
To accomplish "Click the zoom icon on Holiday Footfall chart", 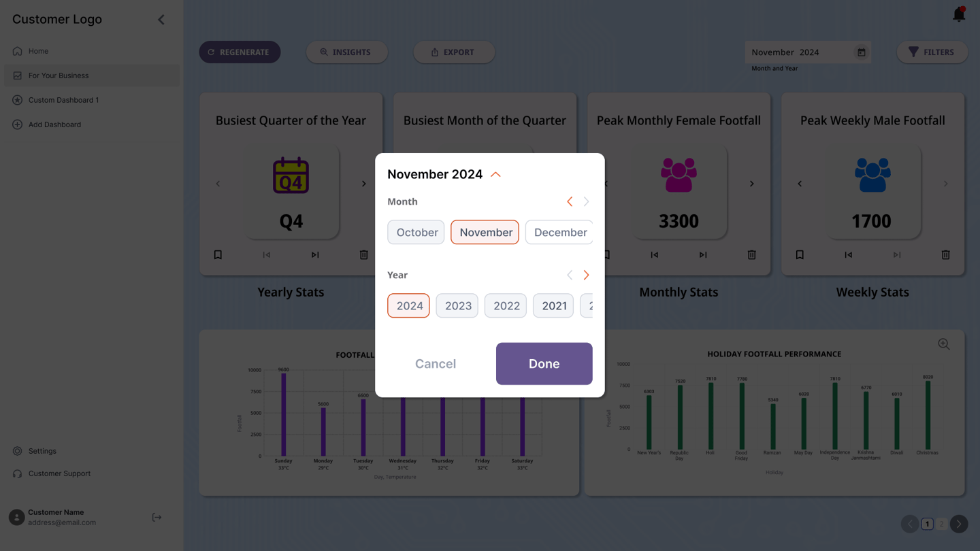I will coord(943,344).
